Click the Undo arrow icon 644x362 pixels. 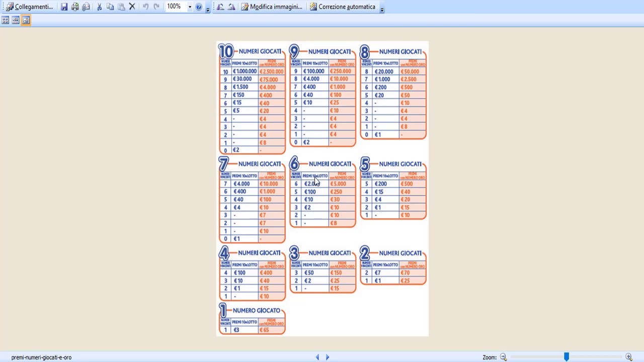pos(145,7)
